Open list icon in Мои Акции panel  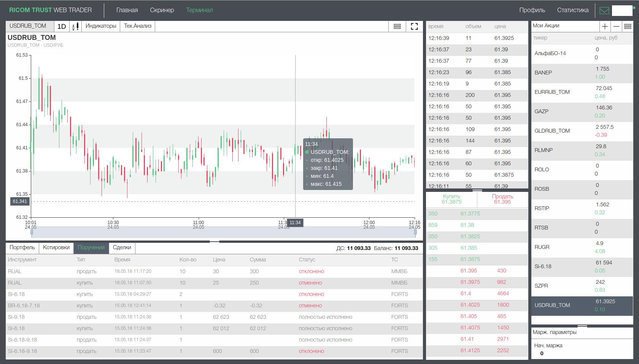coord(628,26)
